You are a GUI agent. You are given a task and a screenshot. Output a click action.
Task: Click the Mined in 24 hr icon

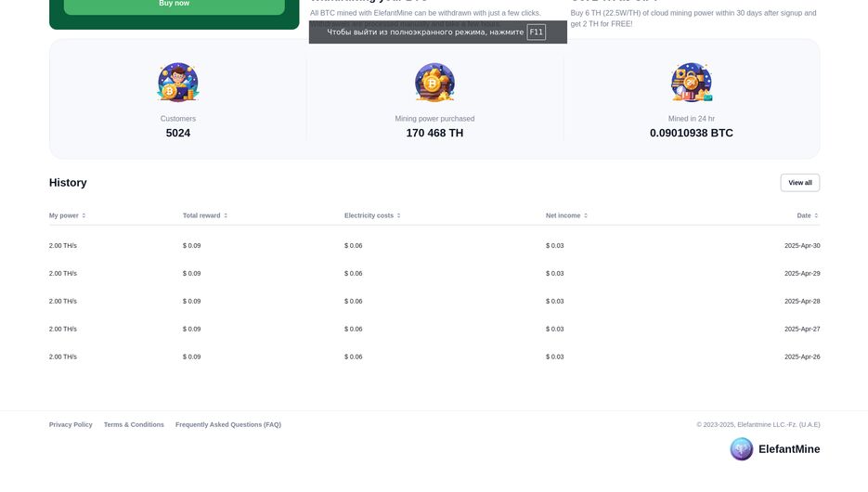[x=691, y=82]
